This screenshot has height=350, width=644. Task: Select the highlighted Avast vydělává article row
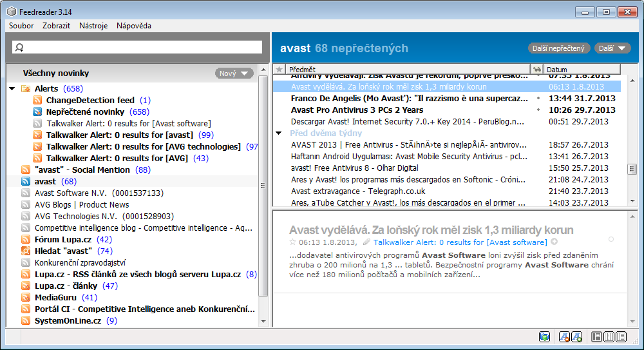click(x=447, y=86)
